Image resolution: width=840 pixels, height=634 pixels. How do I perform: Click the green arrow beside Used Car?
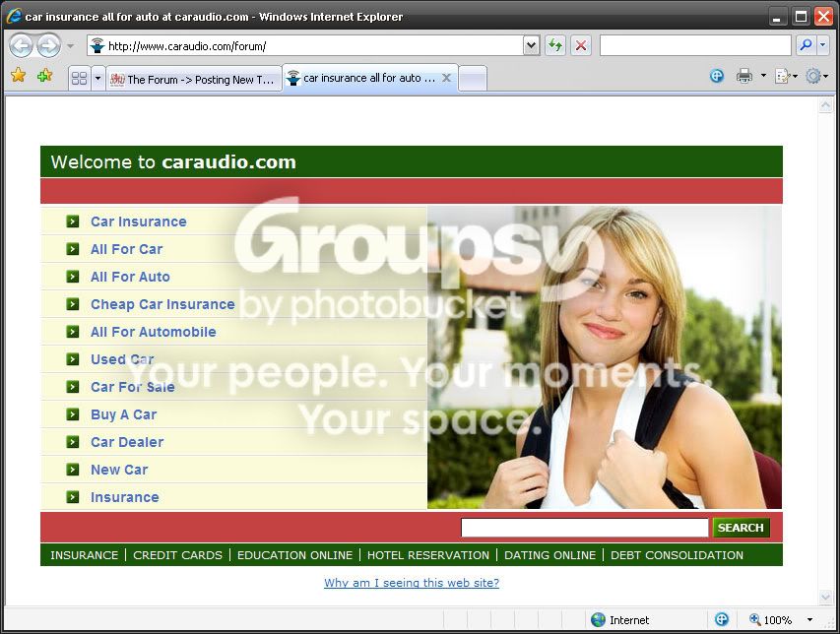pos(72,359)
